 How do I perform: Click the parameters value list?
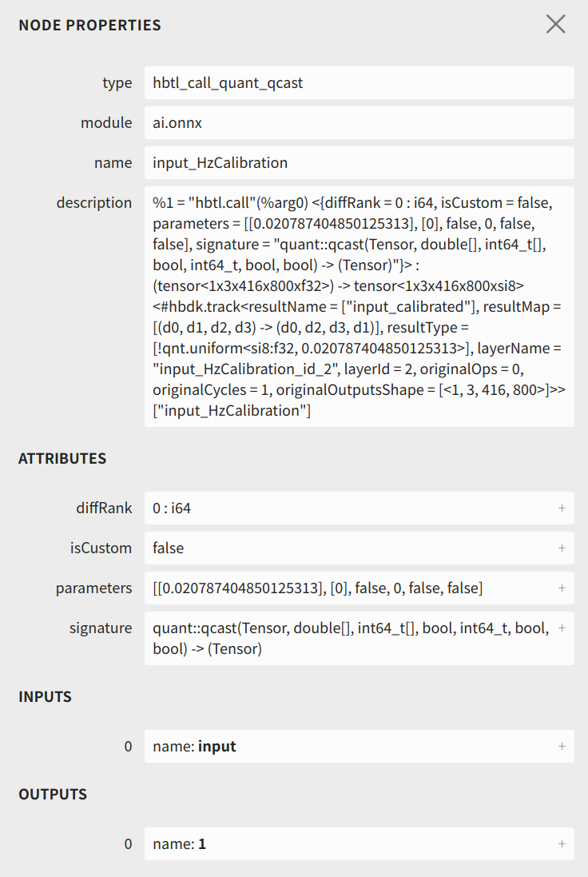(x=317, y=588)
